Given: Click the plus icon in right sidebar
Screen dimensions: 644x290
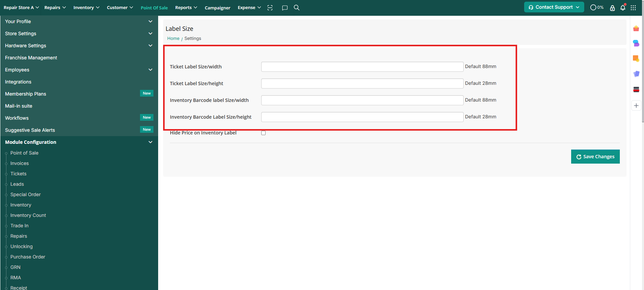Looking at the screenshot, I should click(x=636, y=106).
